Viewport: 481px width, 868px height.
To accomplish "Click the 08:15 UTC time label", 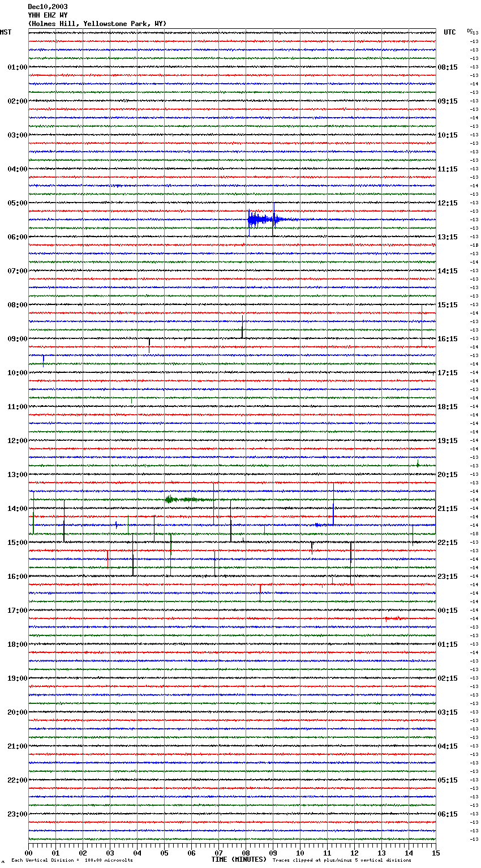I will (448, 67).
